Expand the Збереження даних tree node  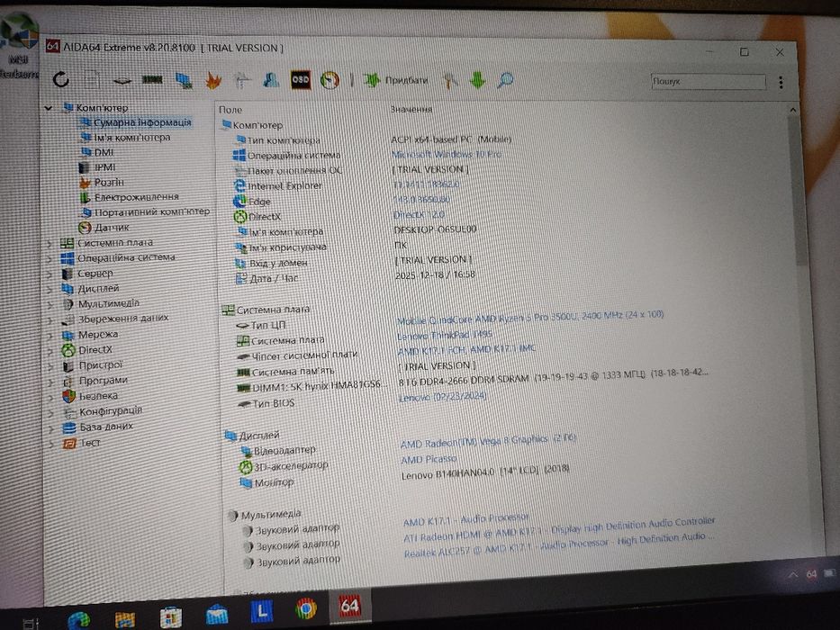50,320
